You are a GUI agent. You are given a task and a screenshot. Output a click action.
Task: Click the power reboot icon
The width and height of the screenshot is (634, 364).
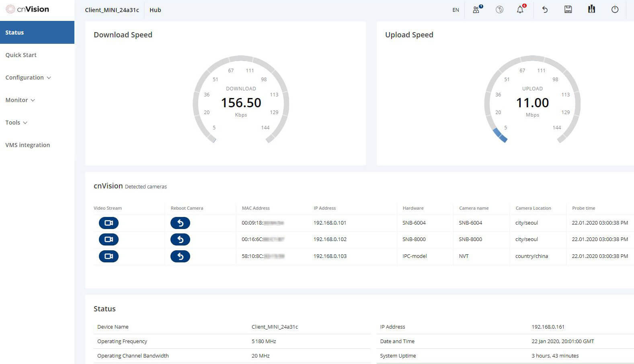click(x=615, y=10)
